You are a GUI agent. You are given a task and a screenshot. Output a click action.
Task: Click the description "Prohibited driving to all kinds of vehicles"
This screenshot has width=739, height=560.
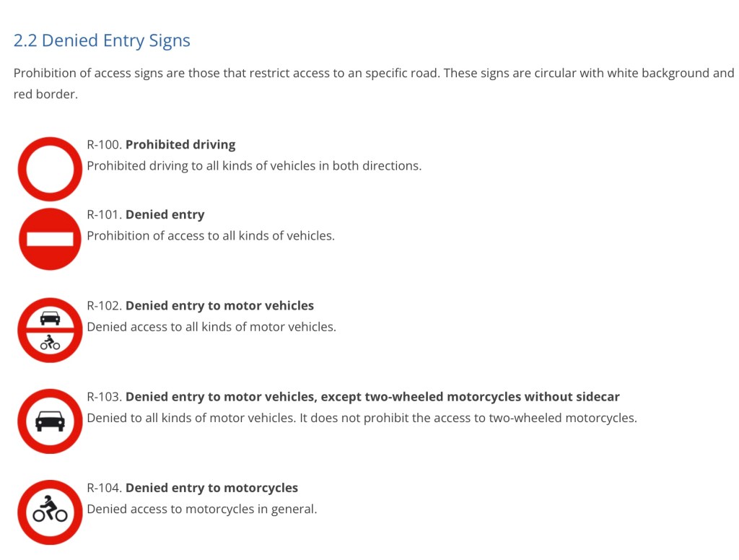tap(254, 165)
